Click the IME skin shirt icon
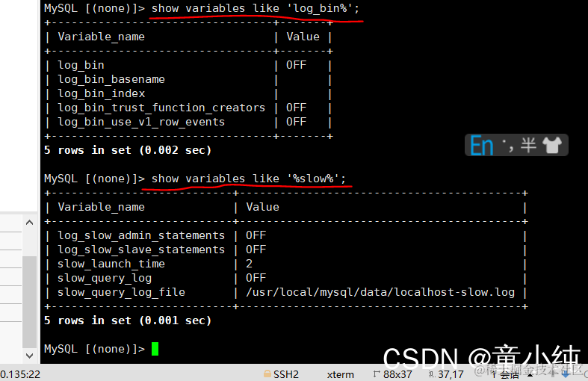Screen dimensions: 588x381 click(552, 145)
